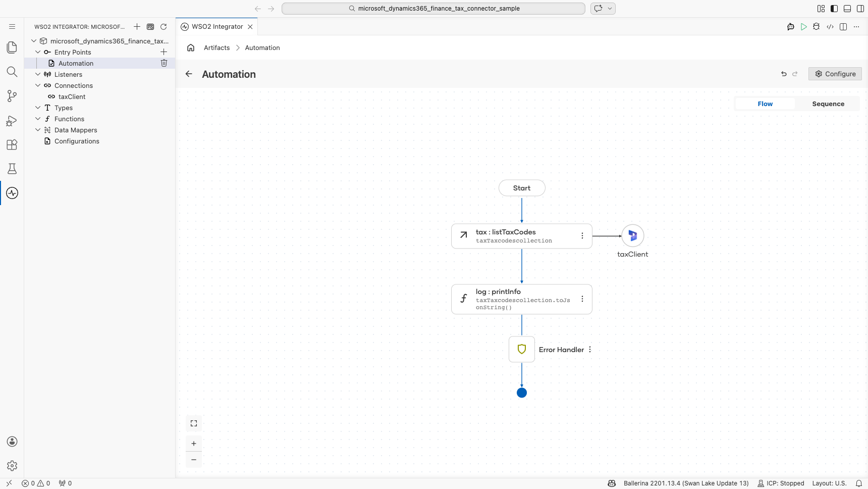This screenshot has width=868, height=489.
Task: Undo the last diagram change
Action: click(784, 74)
